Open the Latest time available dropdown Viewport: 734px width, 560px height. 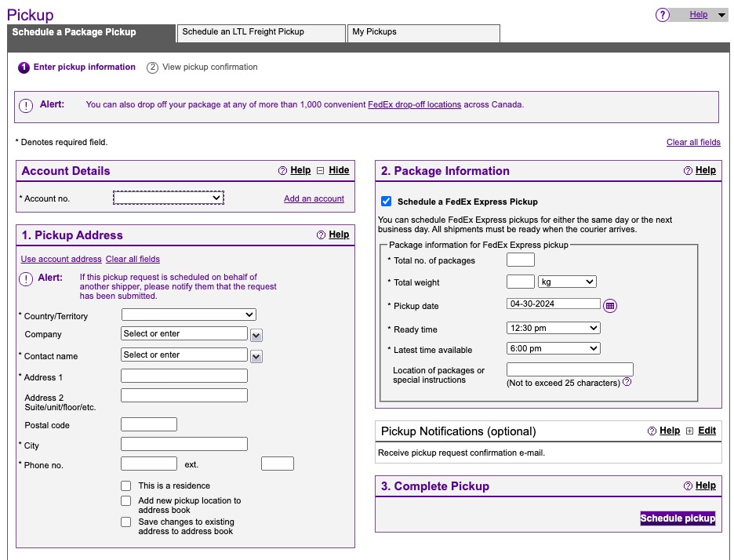[x=554, y=348]
